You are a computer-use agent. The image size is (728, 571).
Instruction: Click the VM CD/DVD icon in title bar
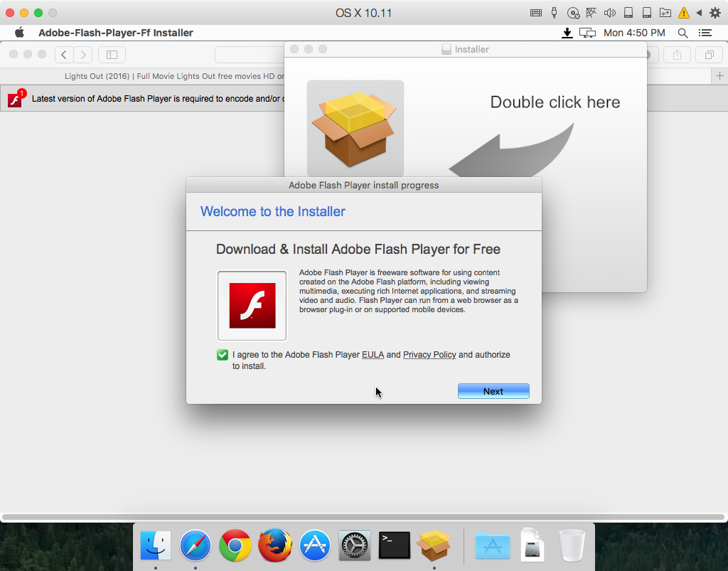(x=574, y=13)
